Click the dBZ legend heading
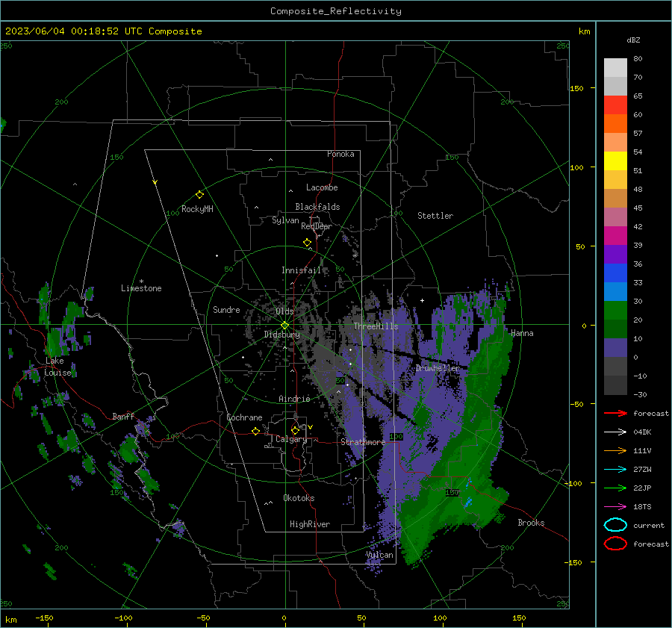The image size is (672, 628). pos(633,40)
